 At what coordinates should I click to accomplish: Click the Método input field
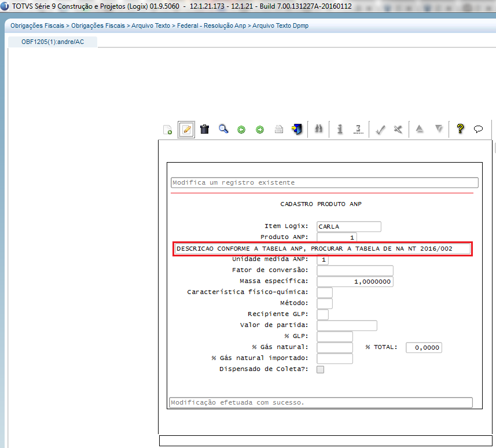[x=325, y=303]
